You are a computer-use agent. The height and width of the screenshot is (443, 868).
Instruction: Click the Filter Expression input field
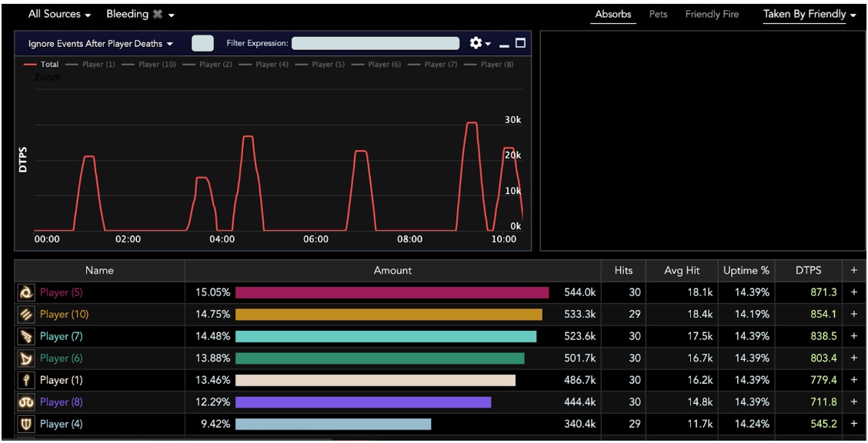(x=376, y=43)
